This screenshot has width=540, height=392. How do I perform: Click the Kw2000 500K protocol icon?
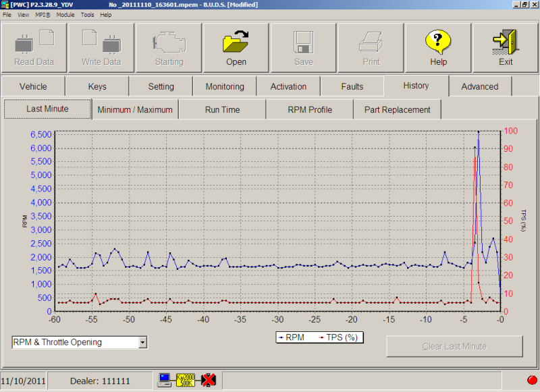[186, 380]
